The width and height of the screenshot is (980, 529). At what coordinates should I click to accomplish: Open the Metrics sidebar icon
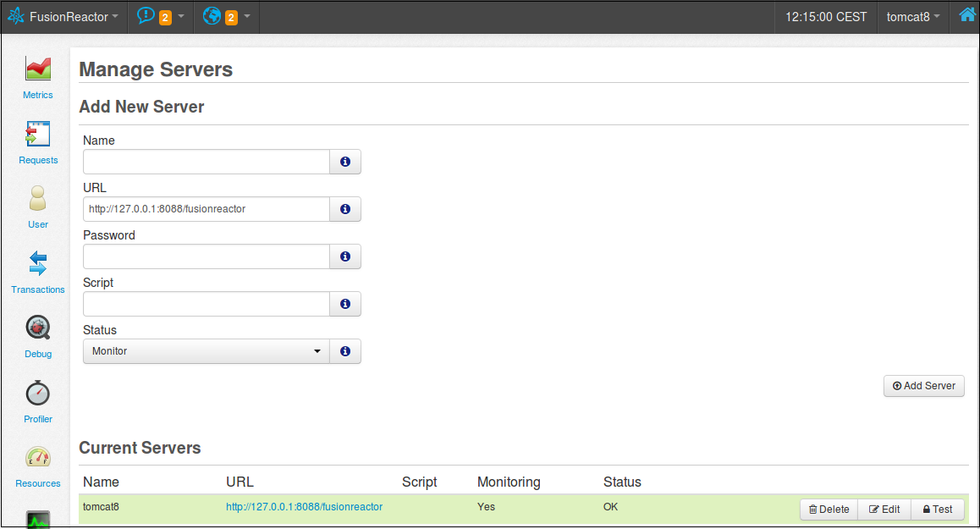tap(37, 69)
